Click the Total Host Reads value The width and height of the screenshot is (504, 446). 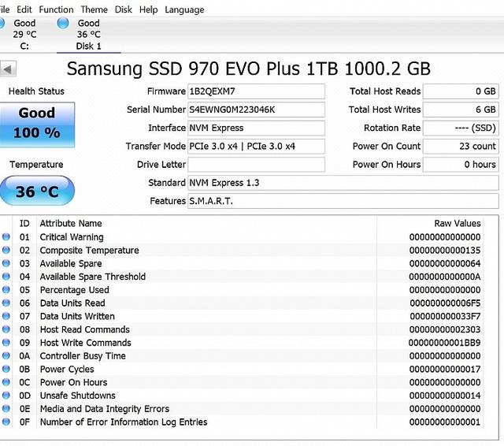tap(461, 91)
